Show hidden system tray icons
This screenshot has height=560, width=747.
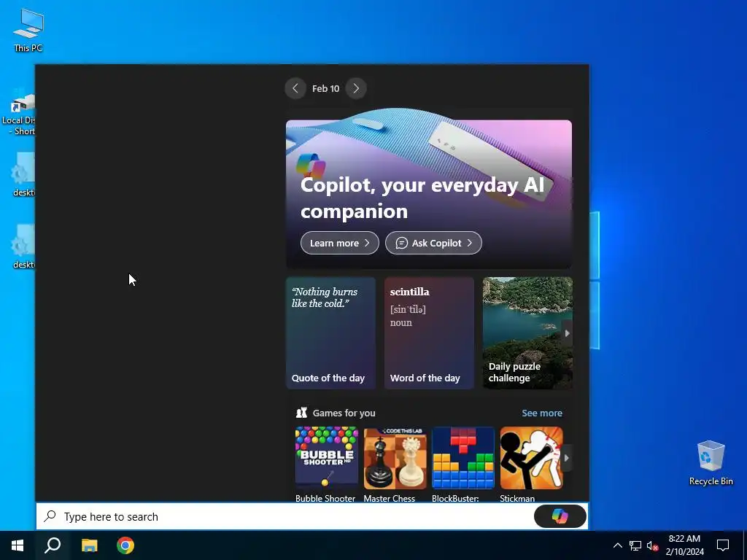coord(617,545)
